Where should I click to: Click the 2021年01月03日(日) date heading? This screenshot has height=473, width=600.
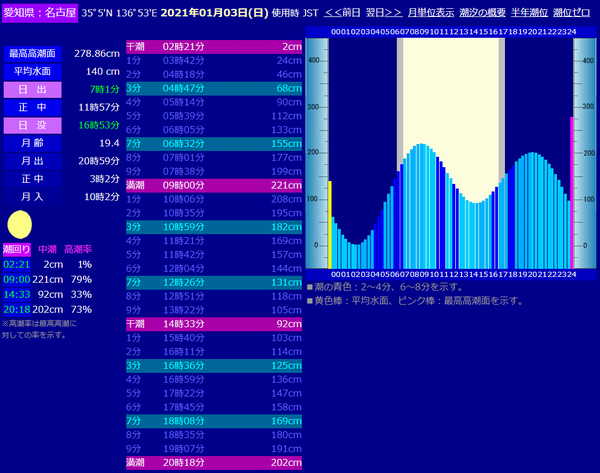click(x=214, y=13)
